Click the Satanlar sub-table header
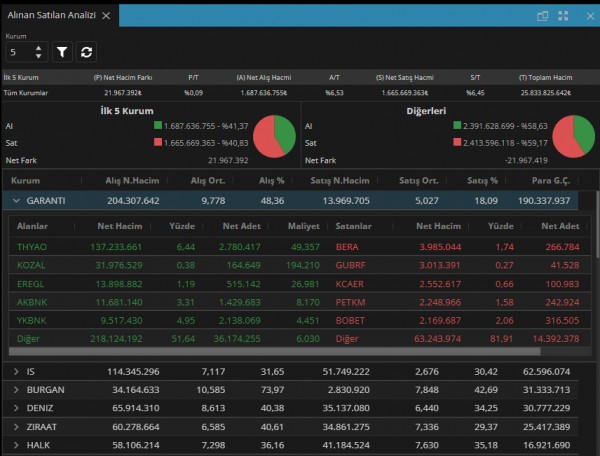The image size is (600, 456). pyautogui.click(x=353, y=226)
